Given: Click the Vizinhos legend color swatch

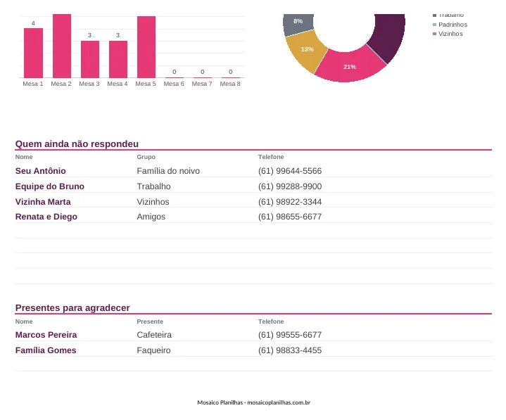Looking at the screenshot, I should click(434, 34).
